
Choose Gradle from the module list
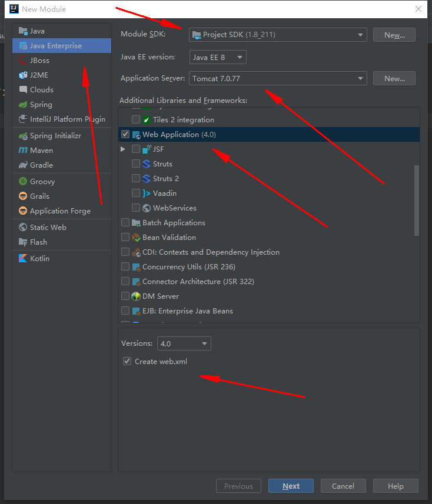[x=62, y=165]
